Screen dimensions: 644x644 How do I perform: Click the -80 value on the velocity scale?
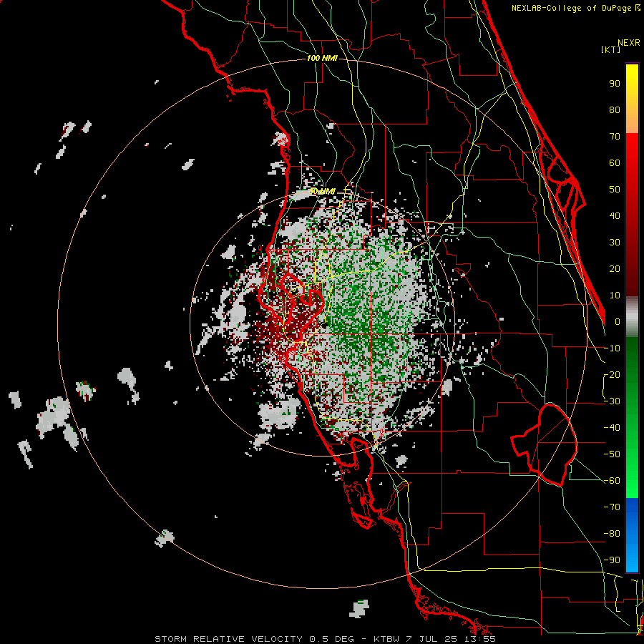point(612,534)
